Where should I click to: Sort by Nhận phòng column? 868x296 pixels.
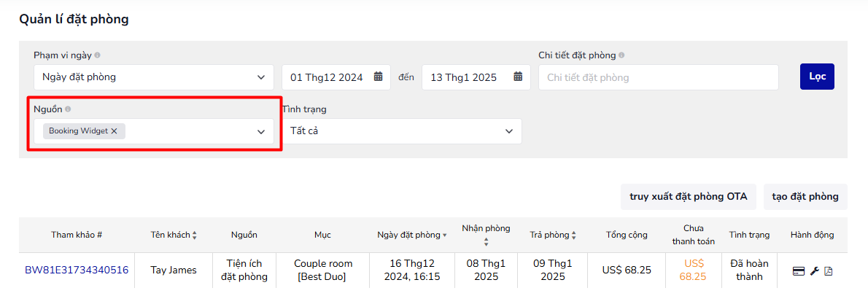pos(486,242)
